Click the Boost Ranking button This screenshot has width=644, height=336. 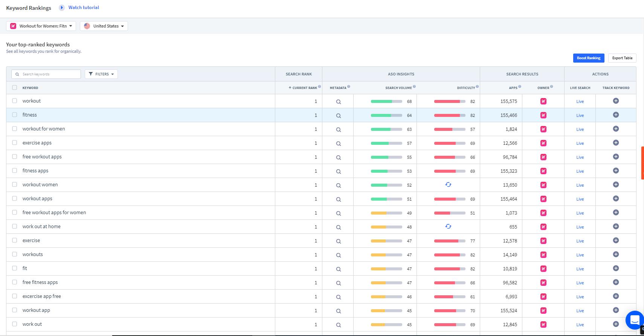coord(588,58)
